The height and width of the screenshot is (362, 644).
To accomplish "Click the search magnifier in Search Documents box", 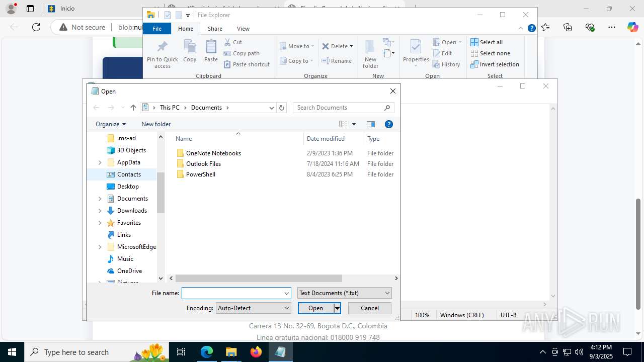I will click(x=387, y=108).
